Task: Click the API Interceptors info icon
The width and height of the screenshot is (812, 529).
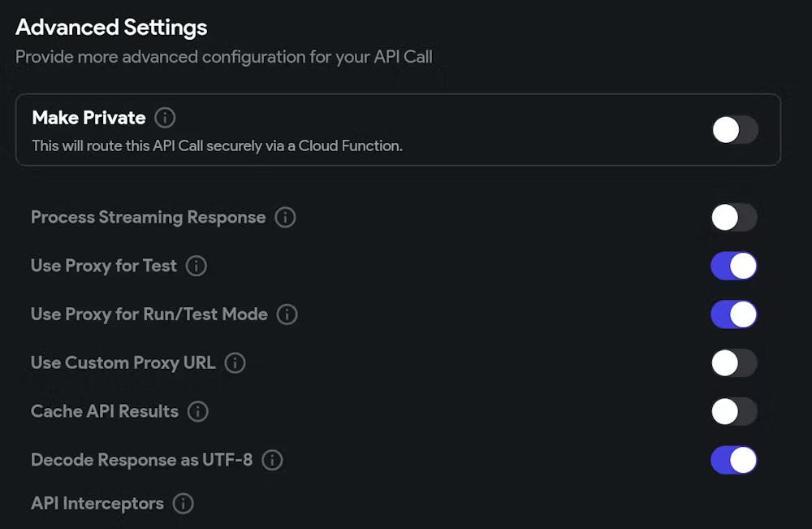Action: (184, 504)
